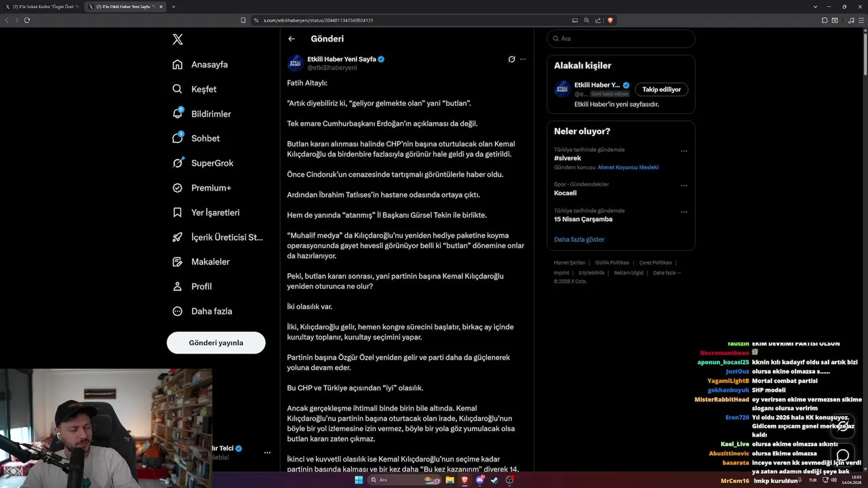The height and width of the screenshot is (488, 868).
Task: Click the Etkili Haber Yeni Sayfa avatar
Action: coord(296,63)
